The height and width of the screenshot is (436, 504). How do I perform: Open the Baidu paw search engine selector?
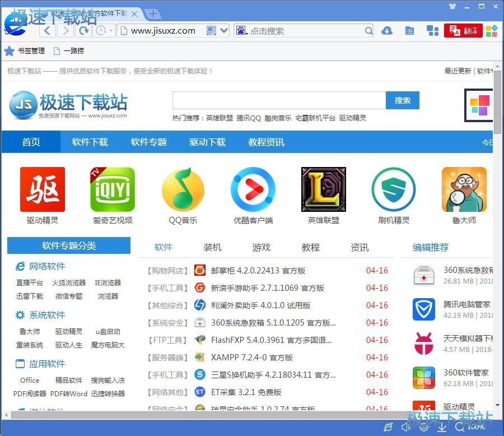coord(241,31)
